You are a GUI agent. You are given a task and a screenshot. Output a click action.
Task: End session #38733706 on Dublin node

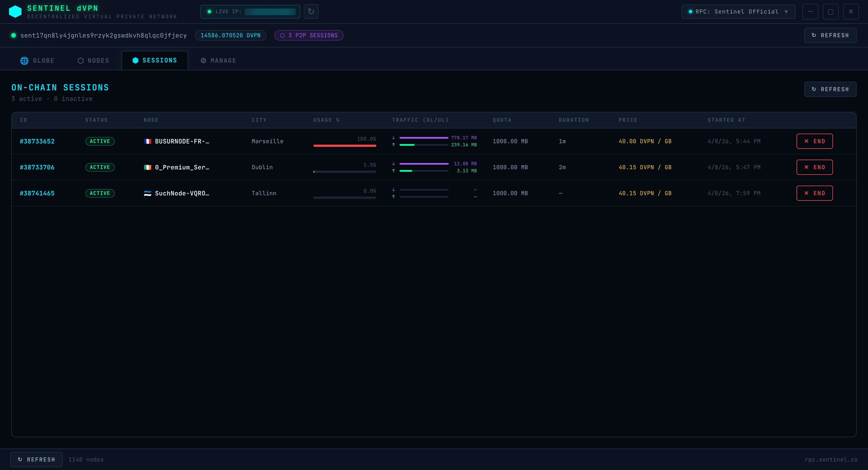(814, 167)
